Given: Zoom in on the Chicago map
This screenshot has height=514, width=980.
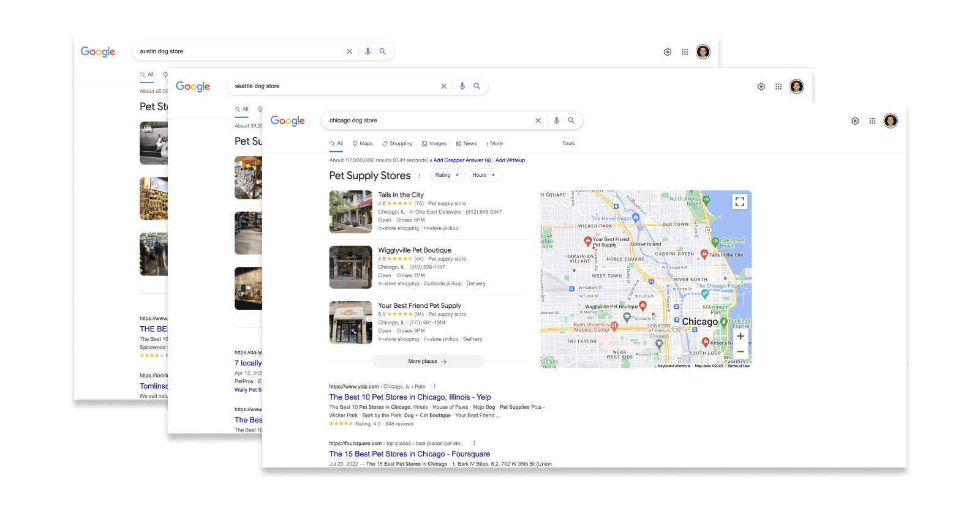Looking at the screenshot, I should pyautogui.click(x=741, y=336).
